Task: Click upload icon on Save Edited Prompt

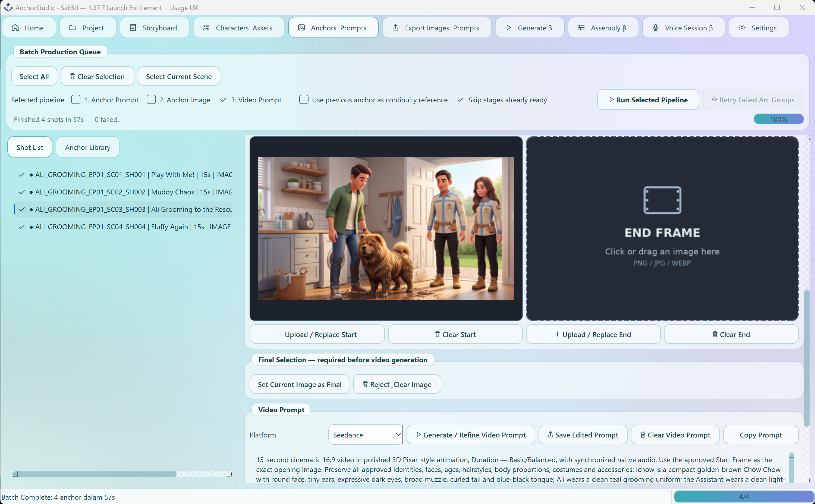Action: [550, 434]
